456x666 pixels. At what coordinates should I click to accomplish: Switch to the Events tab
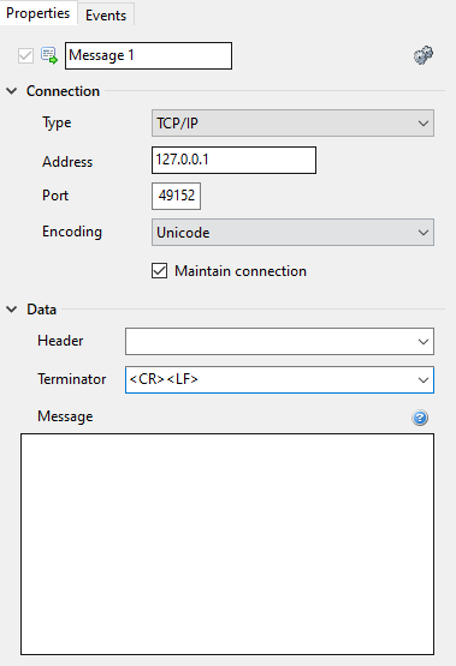tap(106, 15)
